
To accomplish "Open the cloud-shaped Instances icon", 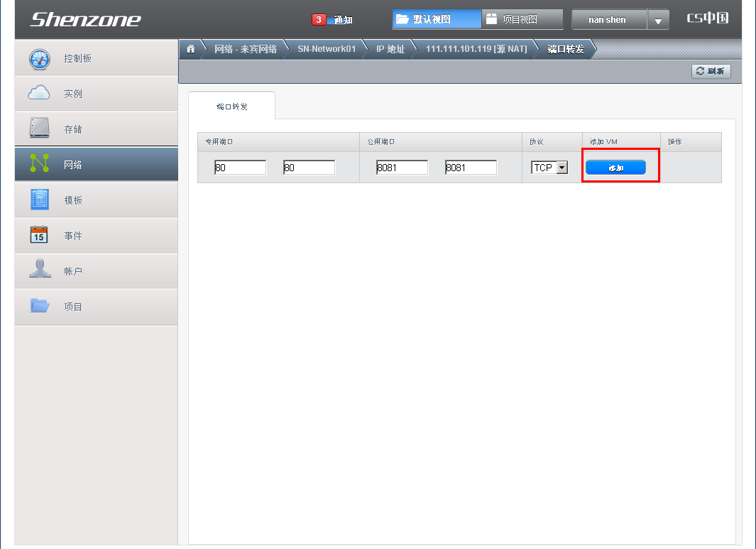I will [39, 93].
